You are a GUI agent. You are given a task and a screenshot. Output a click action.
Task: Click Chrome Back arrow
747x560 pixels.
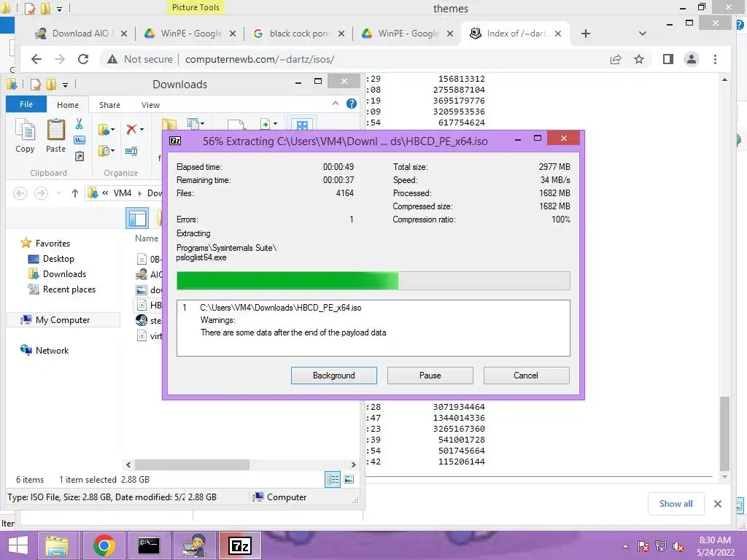click(x=36, y=59)
